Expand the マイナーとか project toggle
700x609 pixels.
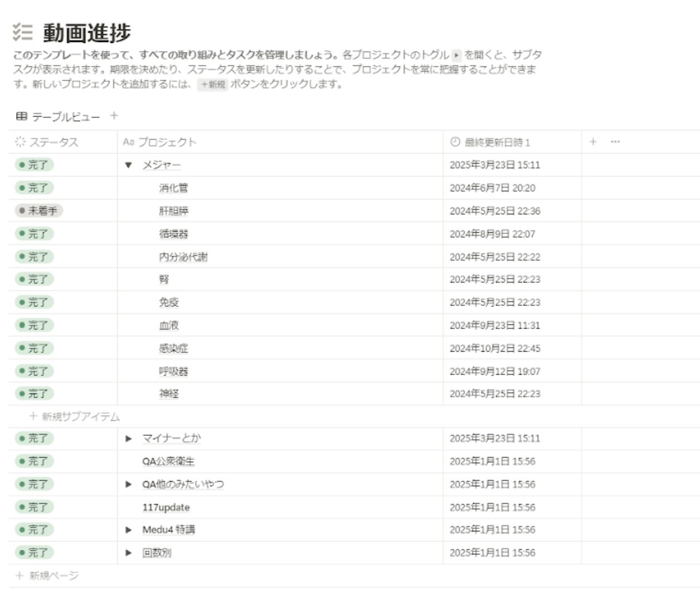tap(129, 439)
